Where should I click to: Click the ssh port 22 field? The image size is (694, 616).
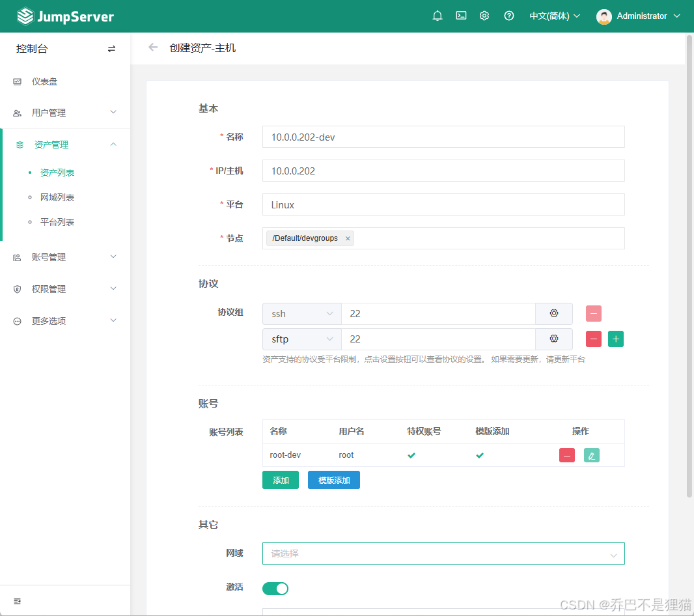[438, 314]
